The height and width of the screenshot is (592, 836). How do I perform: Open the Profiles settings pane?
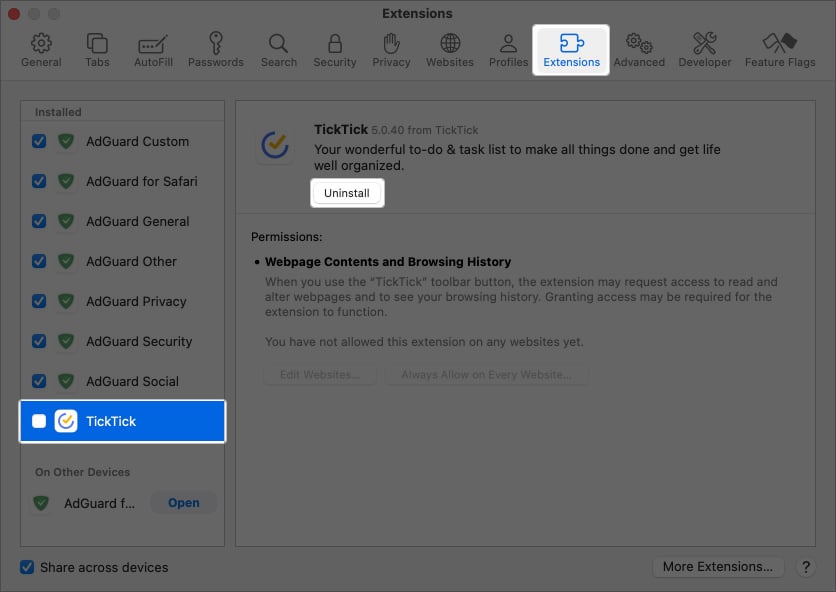[x=508, y=51]
